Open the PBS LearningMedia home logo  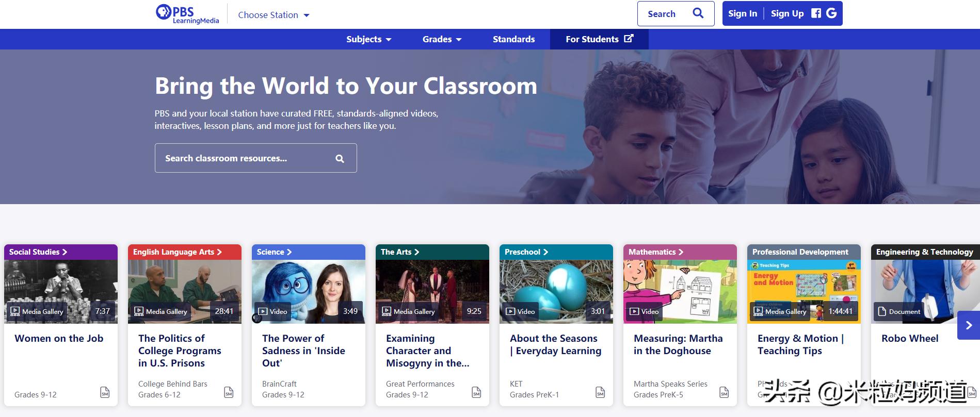point(187,14)
